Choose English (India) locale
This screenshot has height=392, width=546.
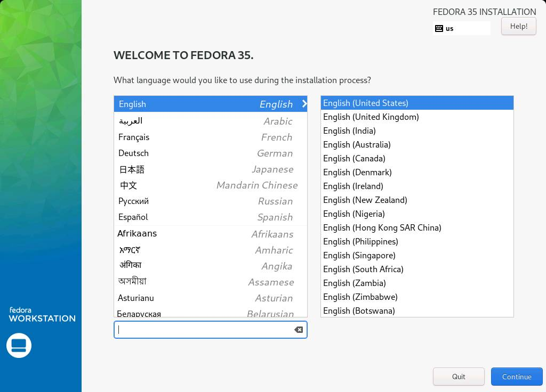417,131
